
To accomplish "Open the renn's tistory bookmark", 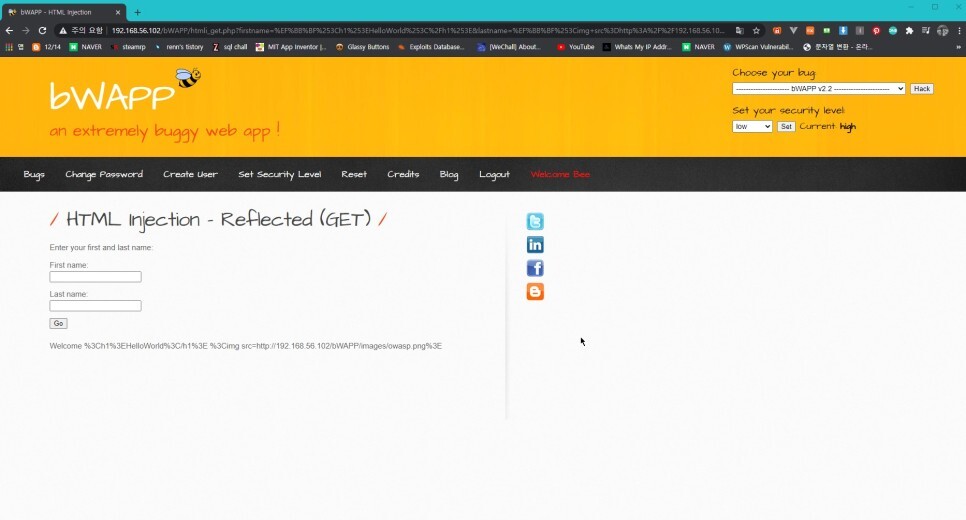I will 179,47.
